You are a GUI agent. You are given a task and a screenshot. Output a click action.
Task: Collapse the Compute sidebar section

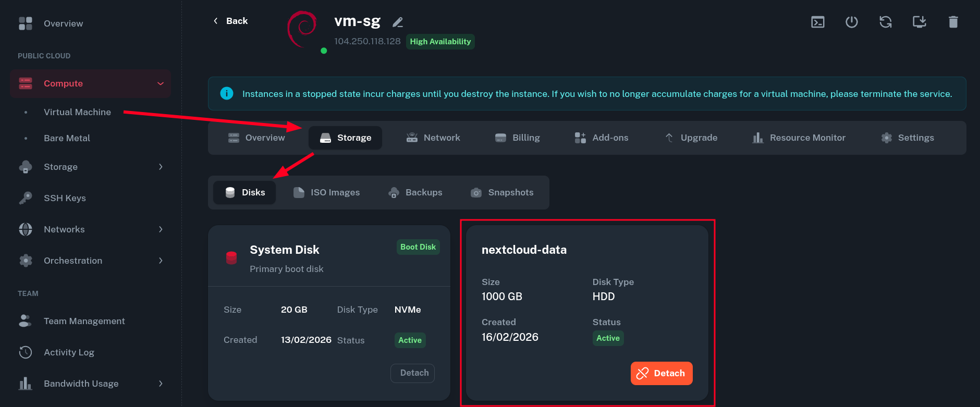[161, 83]
